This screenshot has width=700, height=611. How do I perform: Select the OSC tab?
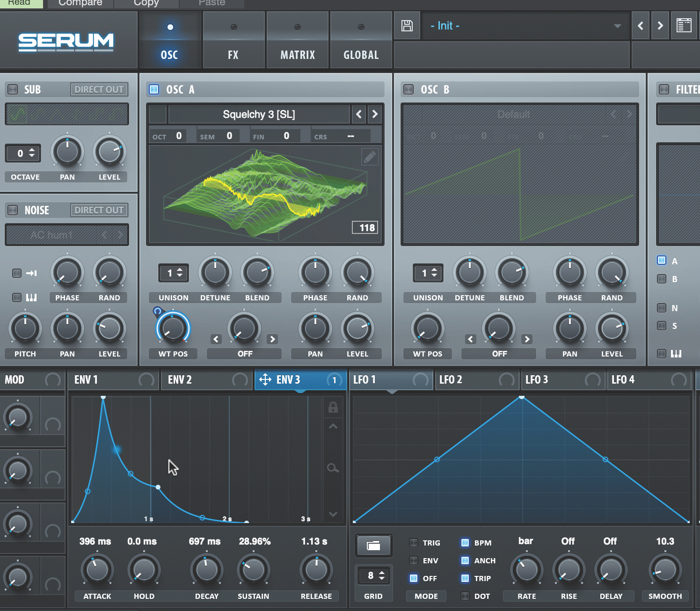169,40
